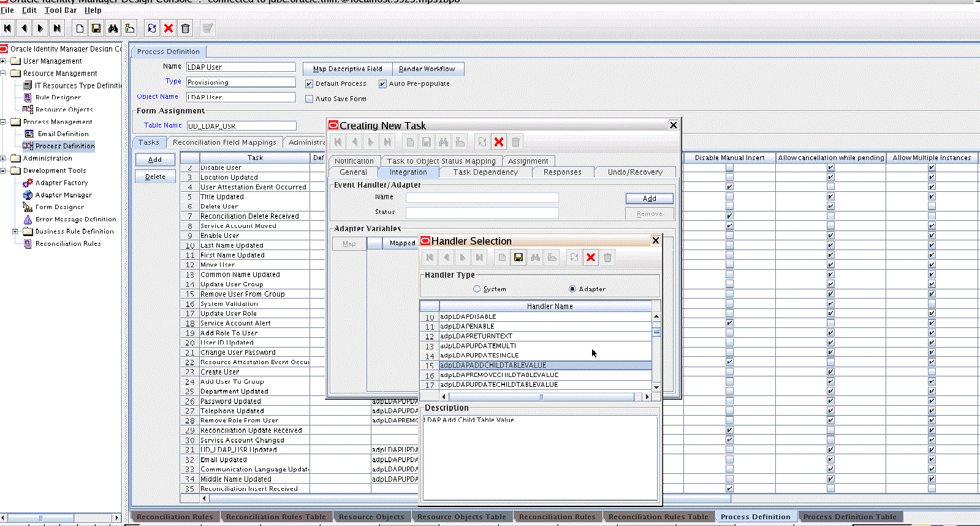Screen dimensions: 980x526
Task: Toggle Disable Manual Insert for row 4
Action: click(x=729, y=187)
